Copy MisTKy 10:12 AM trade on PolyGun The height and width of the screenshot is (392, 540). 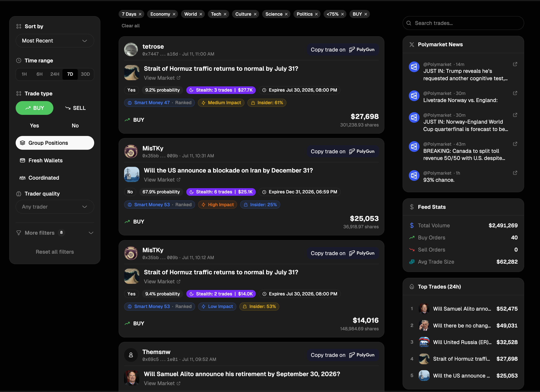(x=343, y=253)
